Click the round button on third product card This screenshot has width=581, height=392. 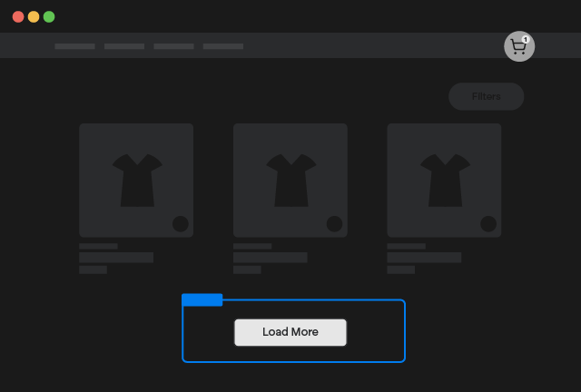coord(488,223)
